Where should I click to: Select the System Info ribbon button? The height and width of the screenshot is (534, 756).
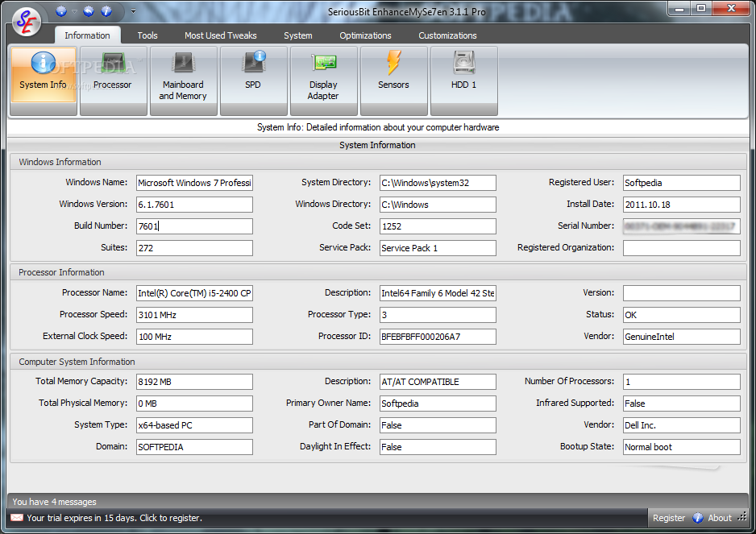tap(44, 81)
